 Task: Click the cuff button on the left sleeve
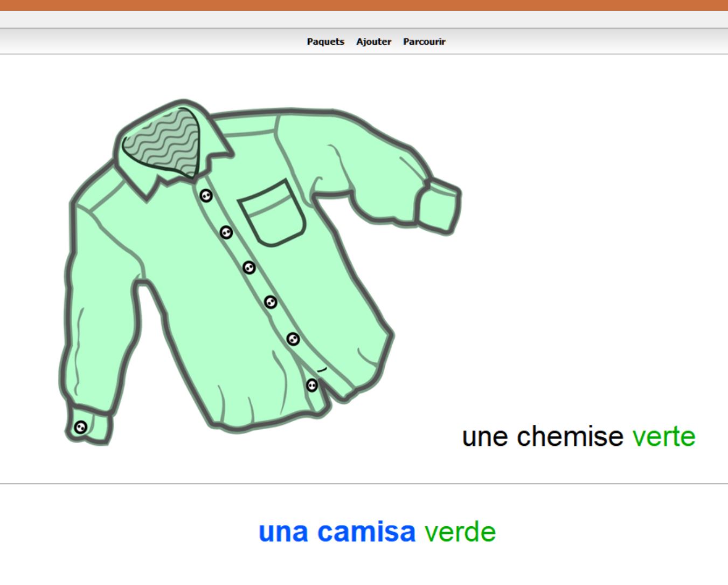click(80, 428)
